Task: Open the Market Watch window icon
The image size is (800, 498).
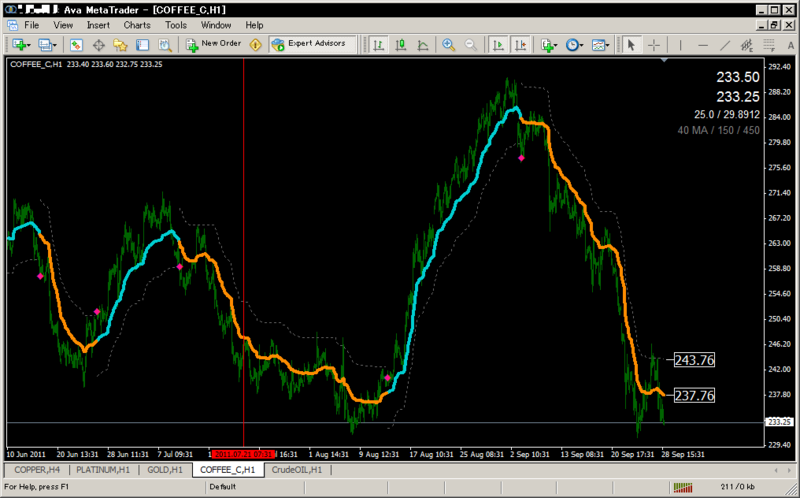Action: pos(77,45)
